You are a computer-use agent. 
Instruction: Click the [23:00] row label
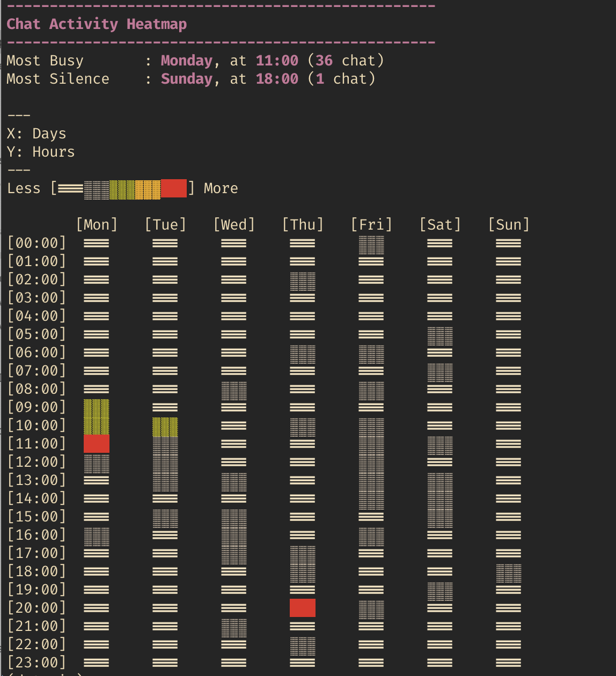tap(36, 663)
